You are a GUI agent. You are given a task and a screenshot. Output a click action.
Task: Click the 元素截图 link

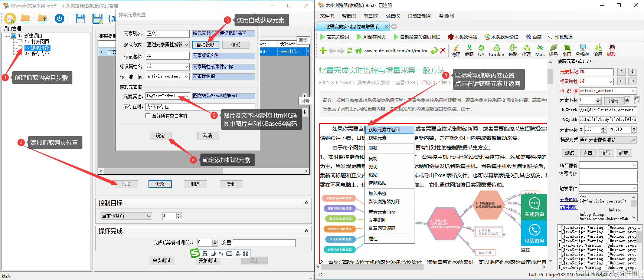[569, 207]
